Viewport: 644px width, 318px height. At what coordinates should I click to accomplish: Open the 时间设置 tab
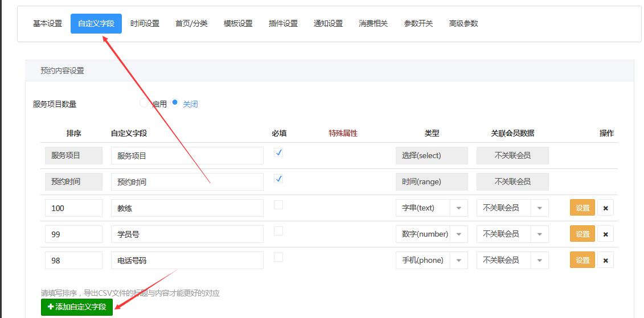pos(145,23)
